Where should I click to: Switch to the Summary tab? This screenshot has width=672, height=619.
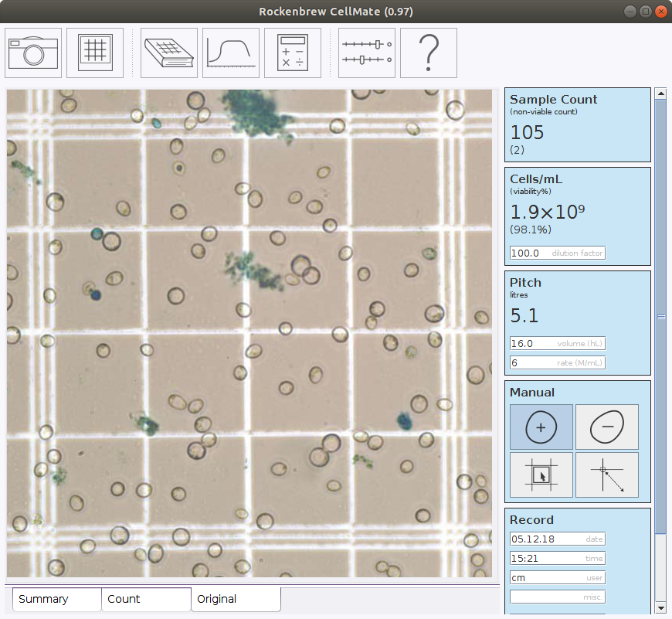[x=57, y=599]
